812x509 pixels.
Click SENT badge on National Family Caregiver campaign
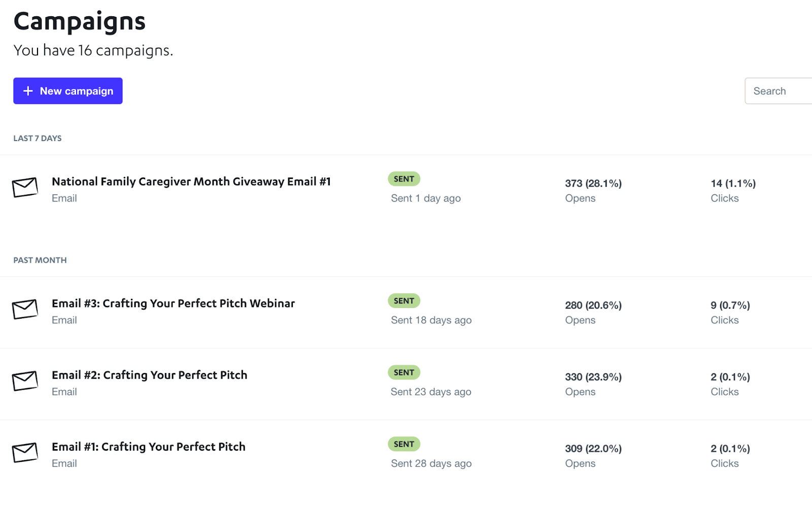click(x=404, y=179)
